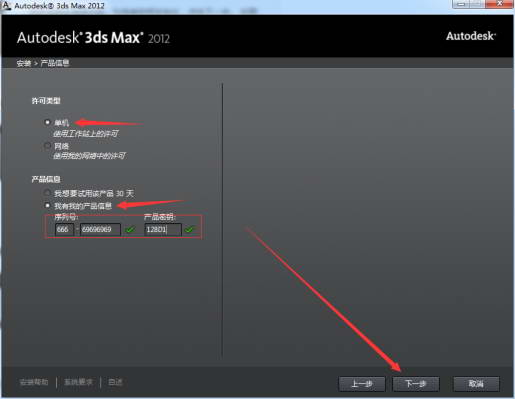
Task: Click the 产品信息 product information heading
Action: point(46,179)
